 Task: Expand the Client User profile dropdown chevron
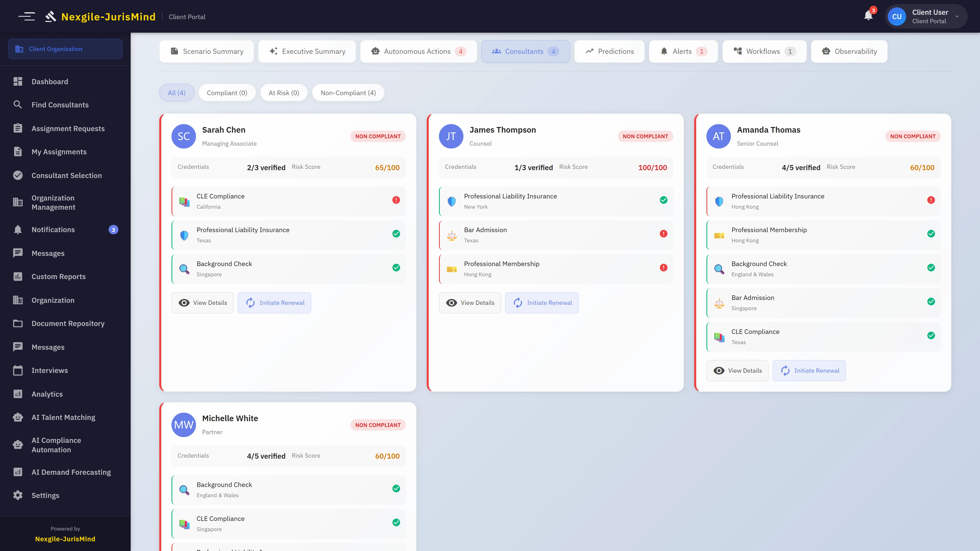click(957, 16)
